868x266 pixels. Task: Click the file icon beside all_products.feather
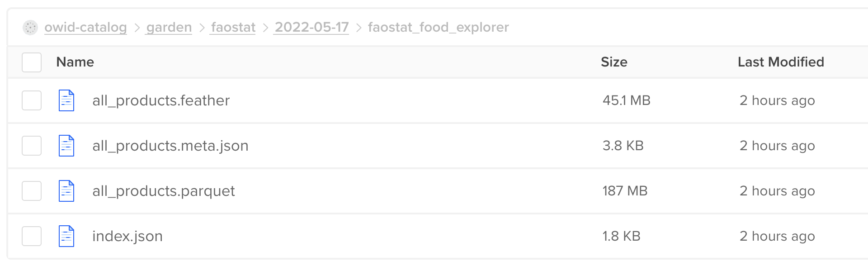tap(66, 100)
